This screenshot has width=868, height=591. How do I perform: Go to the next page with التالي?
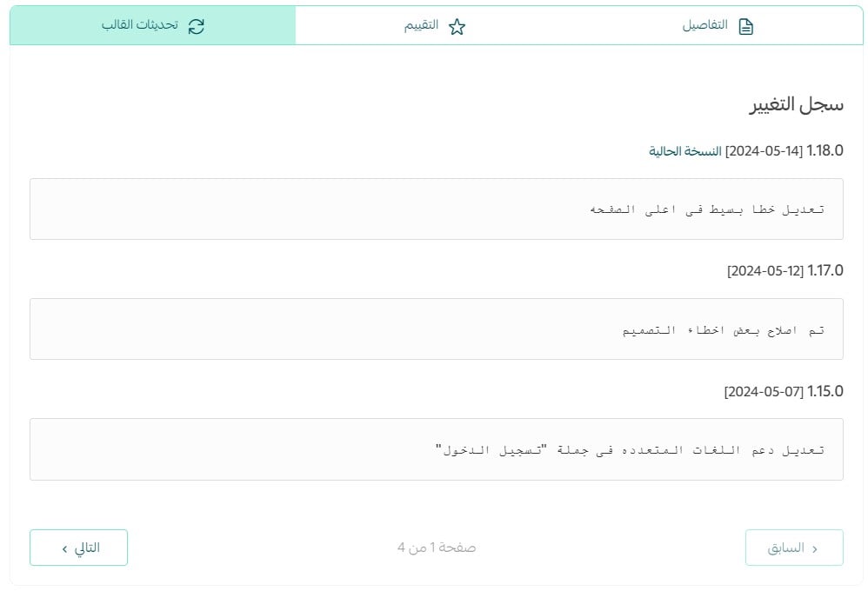(79, 548)
